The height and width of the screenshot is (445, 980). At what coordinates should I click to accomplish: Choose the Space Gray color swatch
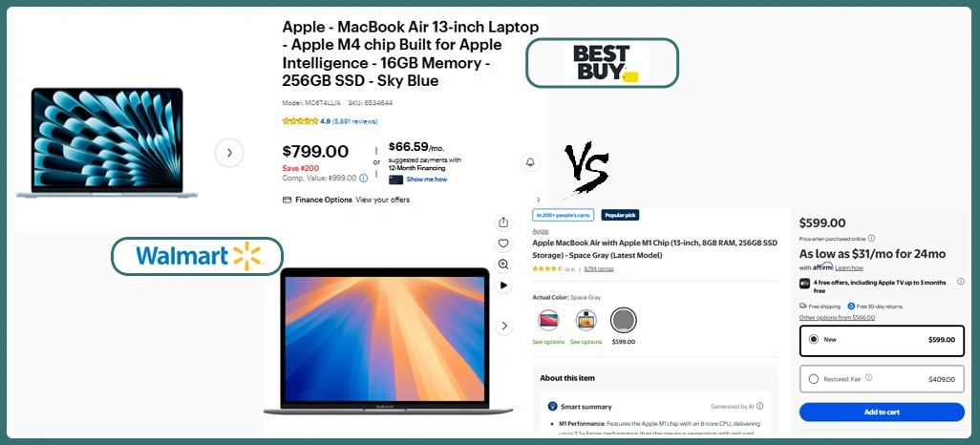tap(623, 320)
